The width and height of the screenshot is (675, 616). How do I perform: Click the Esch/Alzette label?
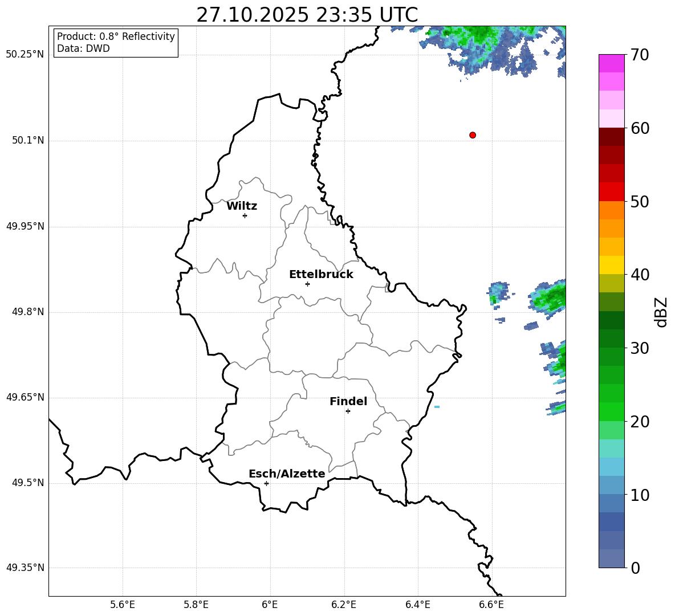(x=287, y=474)
